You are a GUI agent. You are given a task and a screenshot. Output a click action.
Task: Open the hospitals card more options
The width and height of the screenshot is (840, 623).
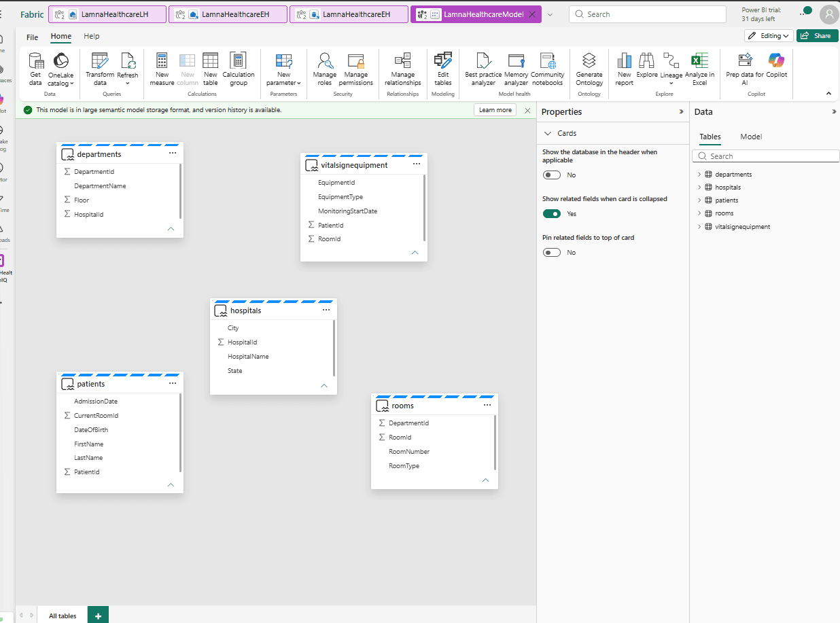(326, 310)
